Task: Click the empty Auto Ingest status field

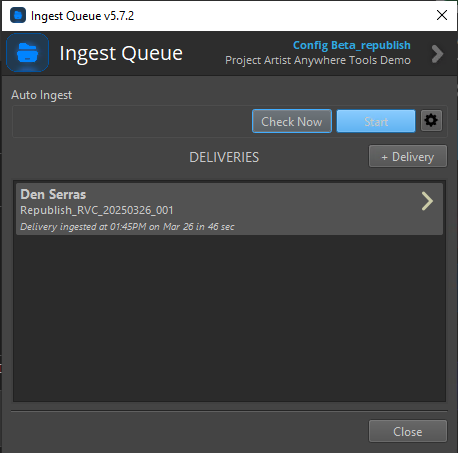Action: [x=132, y=121]
